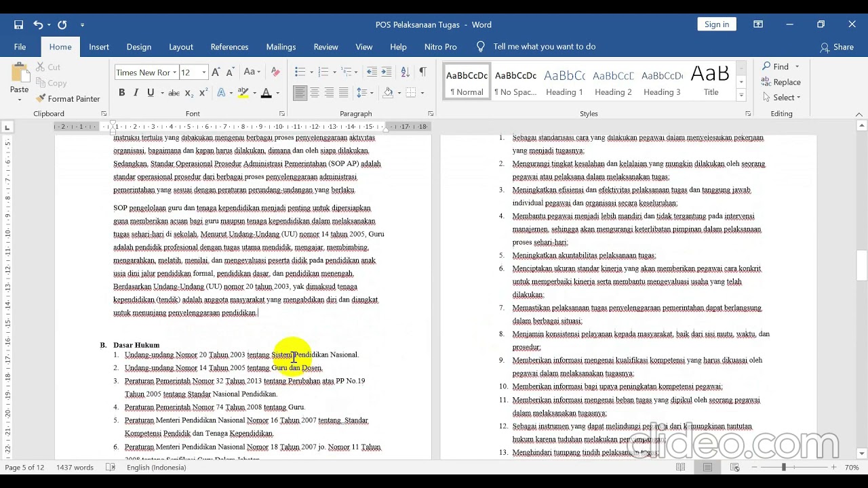Open the Nitro Pro tab
Image resolution: width=868 pixels, height=488 pixels.
[441, 47]
